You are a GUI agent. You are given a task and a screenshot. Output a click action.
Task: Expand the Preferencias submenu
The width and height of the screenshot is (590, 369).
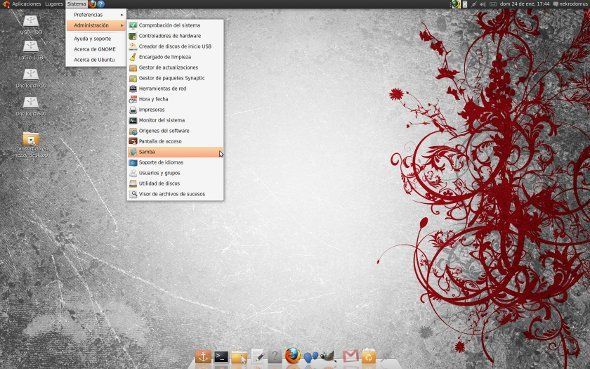(96, 15)
